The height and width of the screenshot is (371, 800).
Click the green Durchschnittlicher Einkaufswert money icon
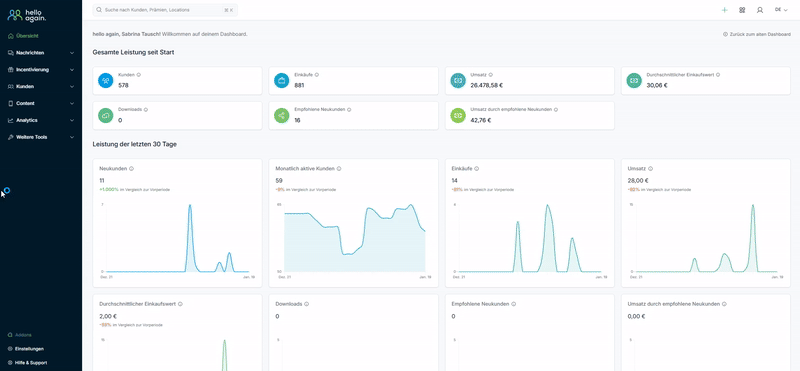point(634,81)
